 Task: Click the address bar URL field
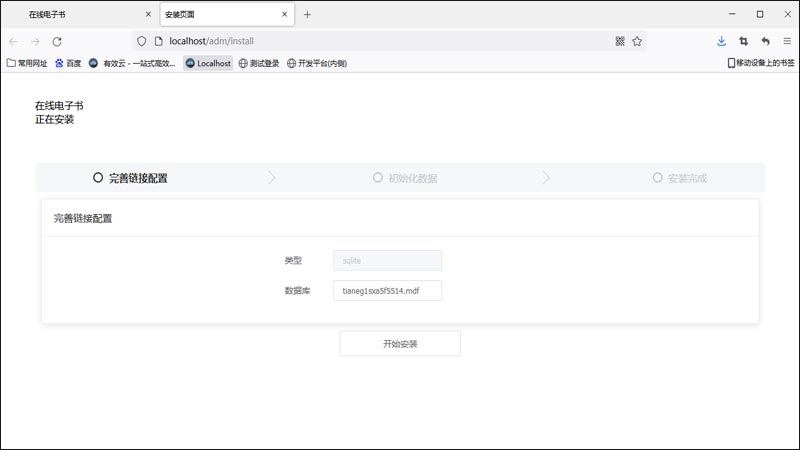click(x=388, y=41)
